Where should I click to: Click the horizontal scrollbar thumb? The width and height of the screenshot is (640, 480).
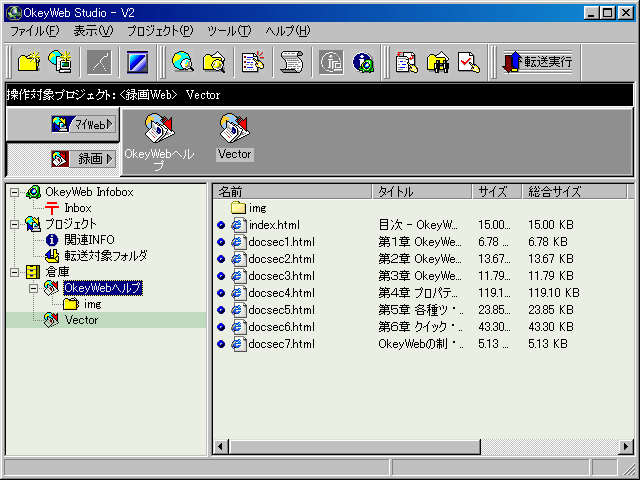click(x=355, y=447)
